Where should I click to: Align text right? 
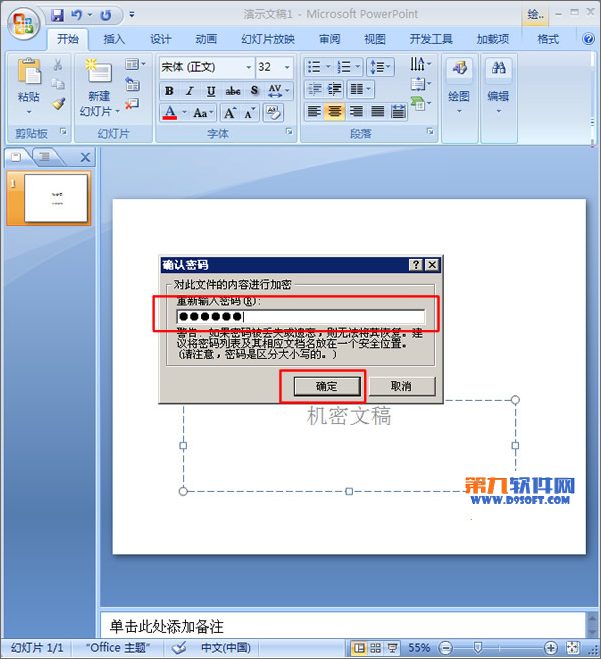tap(356, 111)
